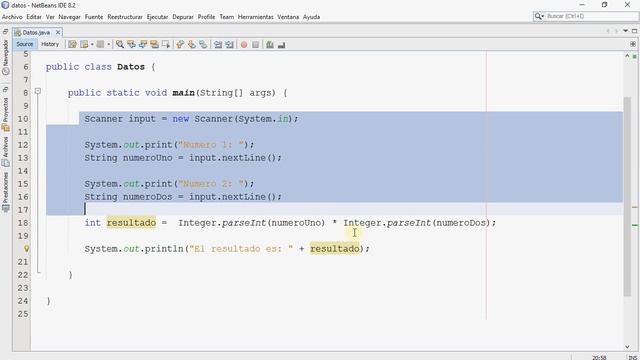The height and width of the screenshot is (360, 640).
Task: Close the Datos.java tab
Action: 58,32
